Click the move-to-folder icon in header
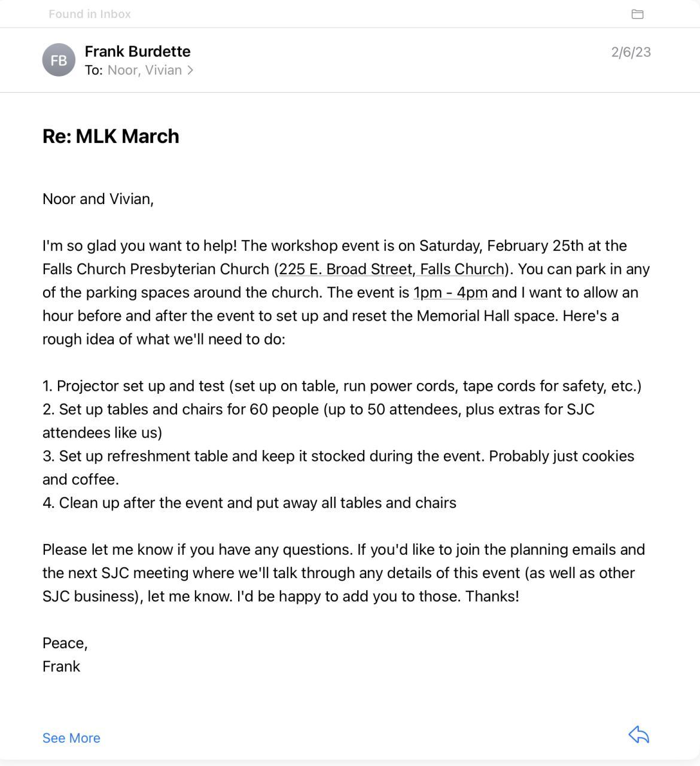Viewport: 700px width, 766px height. click(x=637, y=14)
